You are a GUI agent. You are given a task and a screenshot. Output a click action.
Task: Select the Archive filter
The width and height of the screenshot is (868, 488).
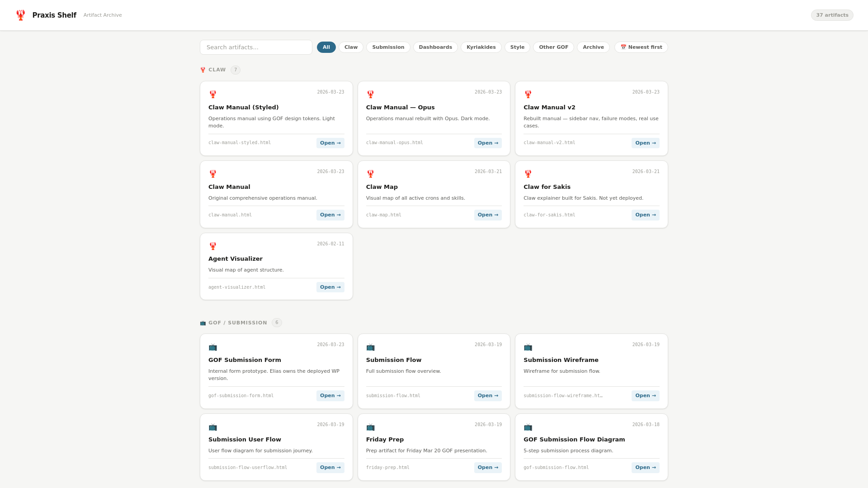click(x=593, y=47)
